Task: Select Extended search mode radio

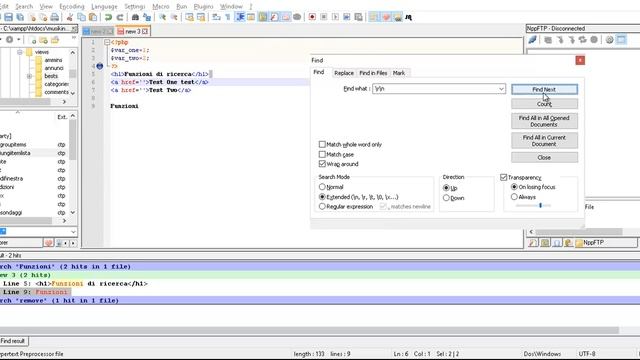Action: coord(322,197)
